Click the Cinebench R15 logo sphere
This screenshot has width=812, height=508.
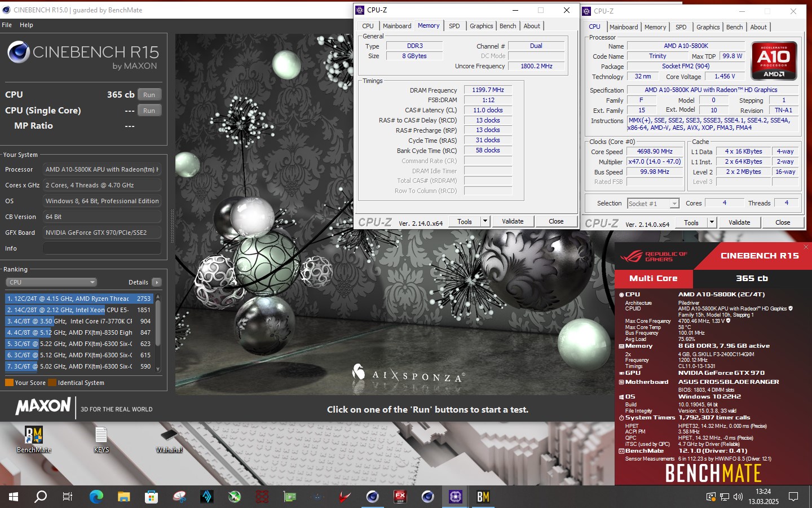pyautogui.click(x=19, y=52)
